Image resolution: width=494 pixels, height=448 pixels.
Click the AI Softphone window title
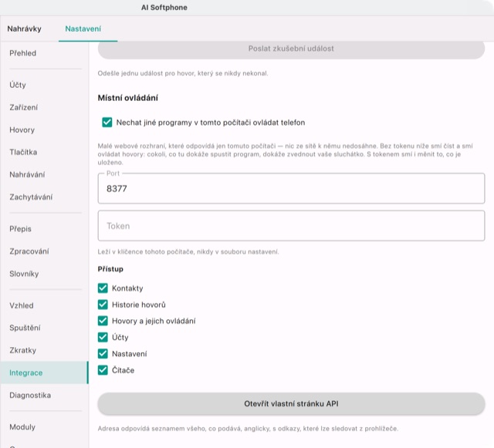click(x=164, y=8)
